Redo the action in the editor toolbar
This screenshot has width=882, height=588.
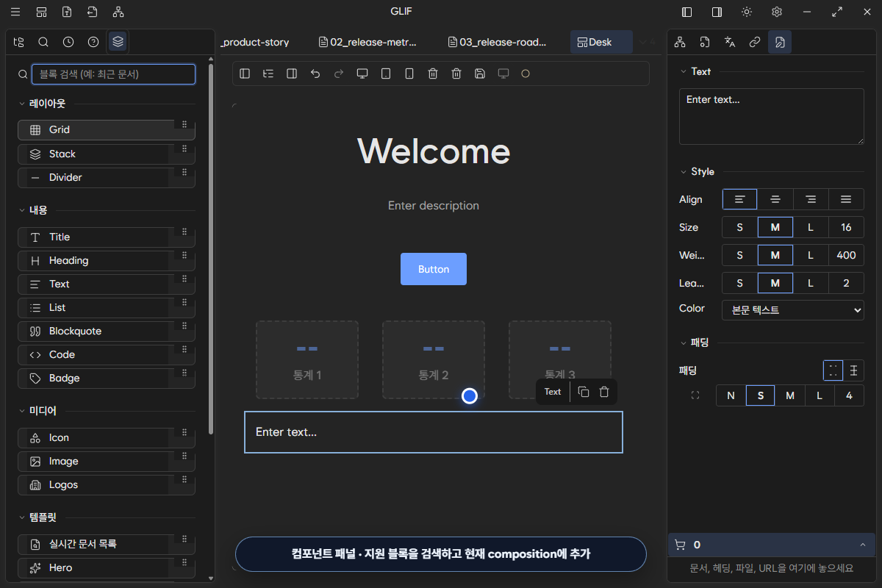coord(339,73)
